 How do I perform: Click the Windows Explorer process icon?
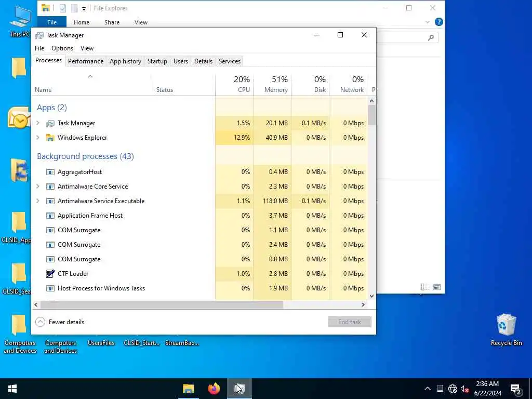[x=50, y=138]
